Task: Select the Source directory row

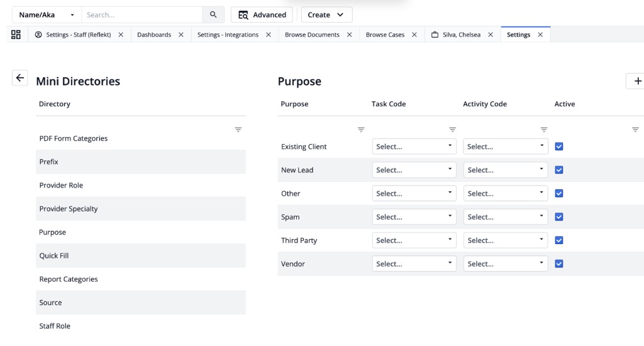Action: pos(141,303)
